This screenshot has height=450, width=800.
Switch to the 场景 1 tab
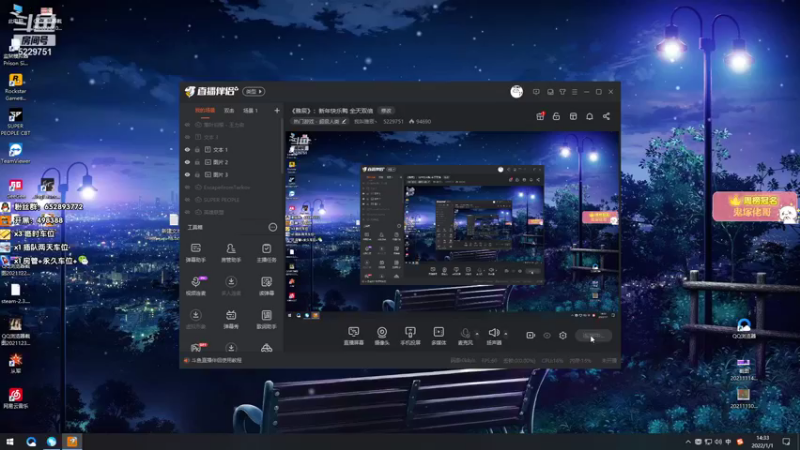tap(251, 110)
